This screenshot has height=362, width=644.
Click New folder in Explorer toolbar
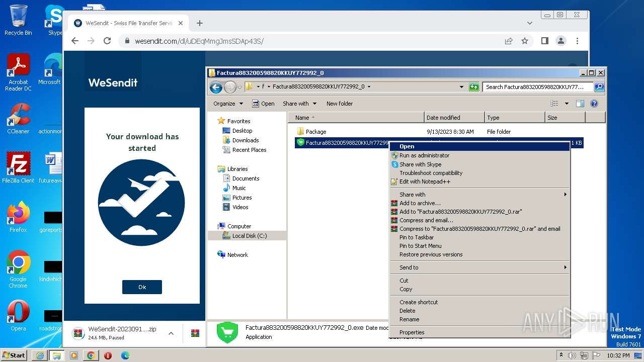[x=340, y=104]
